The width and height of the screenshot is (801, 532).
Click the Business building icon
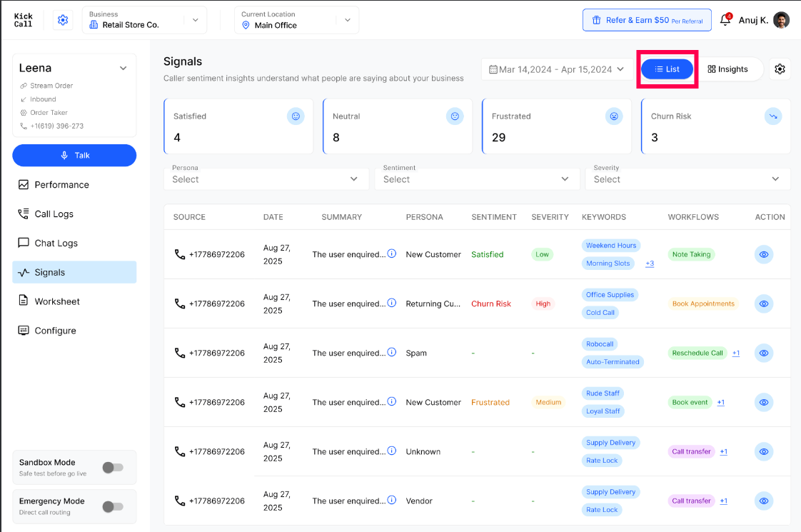click(94, 24)
